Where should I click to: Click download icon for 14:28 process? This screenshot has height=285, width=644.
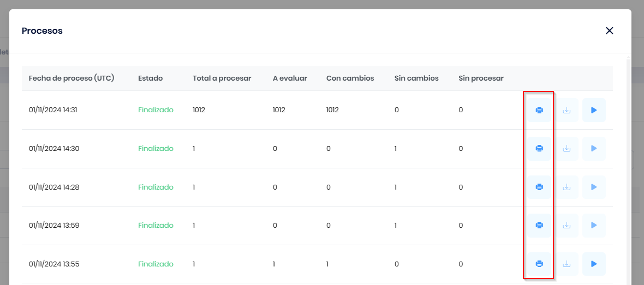(x=567, y=187)
